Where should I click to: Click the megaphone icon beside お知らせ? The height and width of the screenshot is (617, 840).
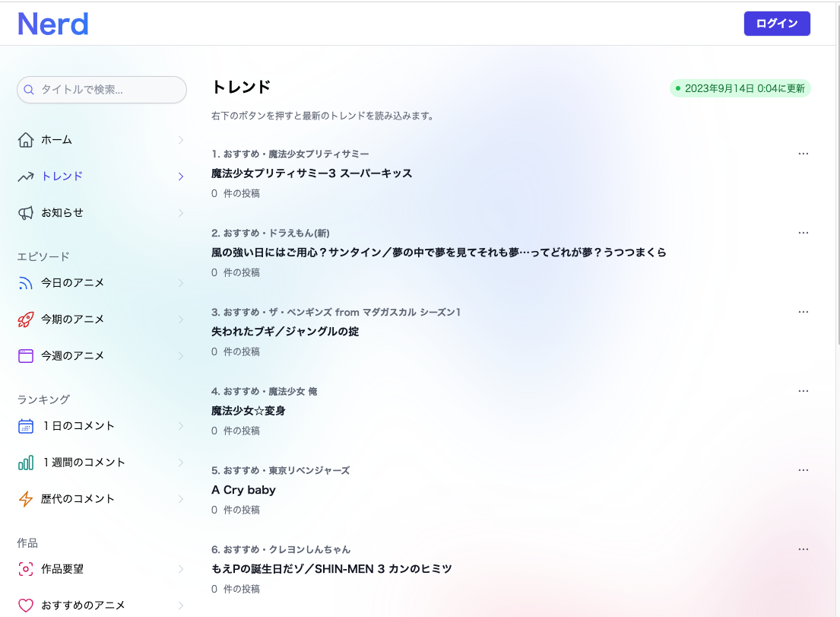(x=26, y=213)
